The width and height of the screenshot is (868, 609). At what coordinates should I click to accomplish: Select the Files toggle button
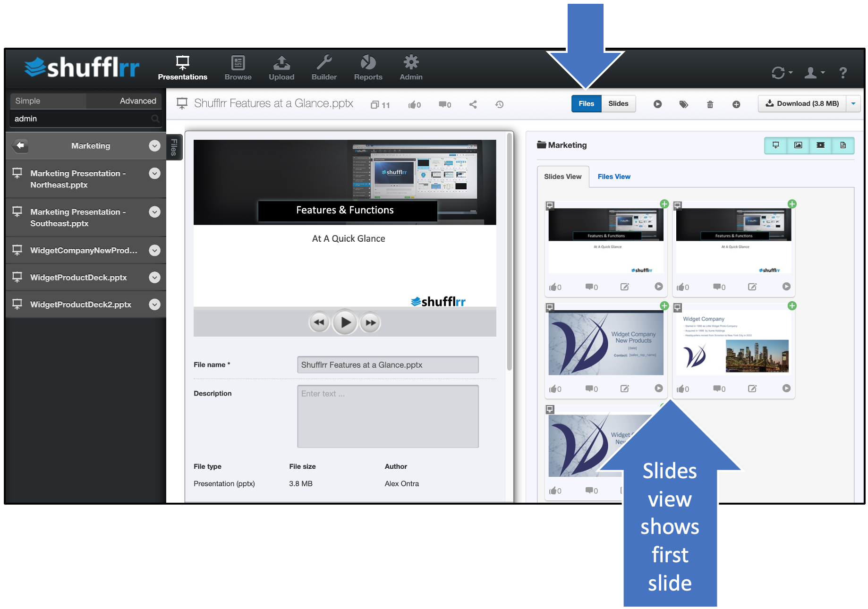586,103
